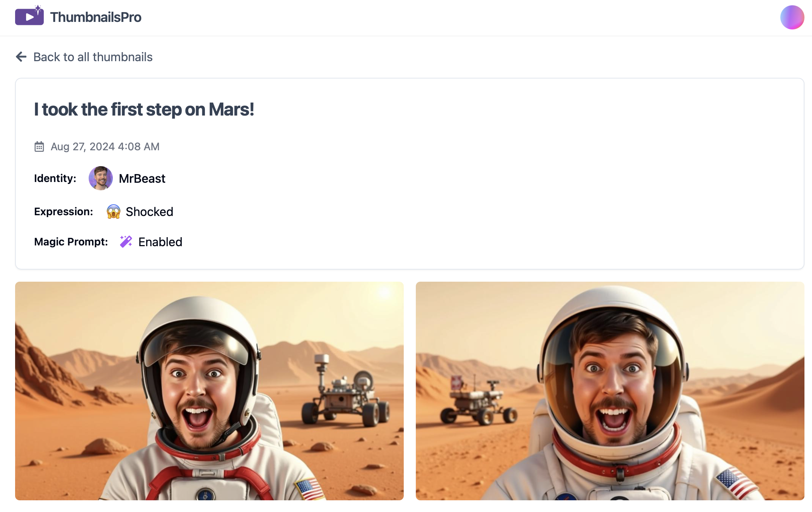Click the back arrow icon
This screenshot has width=812, height=512.
21,57
